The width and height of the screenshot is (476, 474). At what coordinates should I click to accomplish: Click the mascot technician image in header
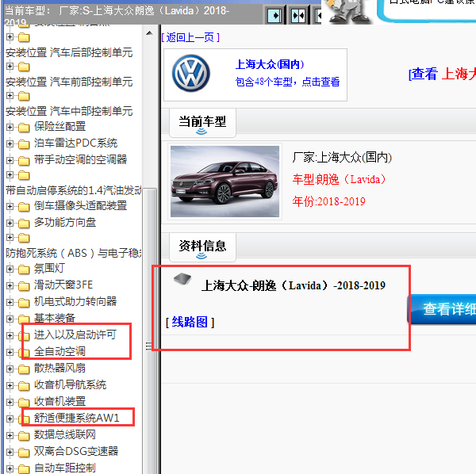tap(347, 12)
